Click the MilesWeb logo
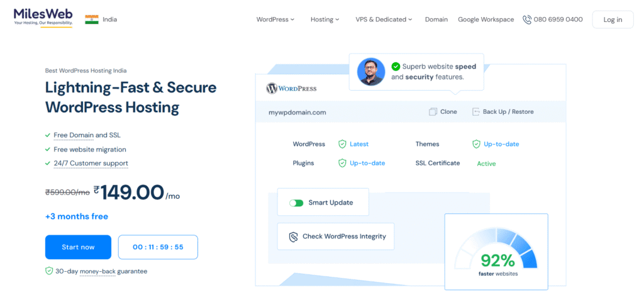Viewport: 644px width, 297px height. [43, 18]
